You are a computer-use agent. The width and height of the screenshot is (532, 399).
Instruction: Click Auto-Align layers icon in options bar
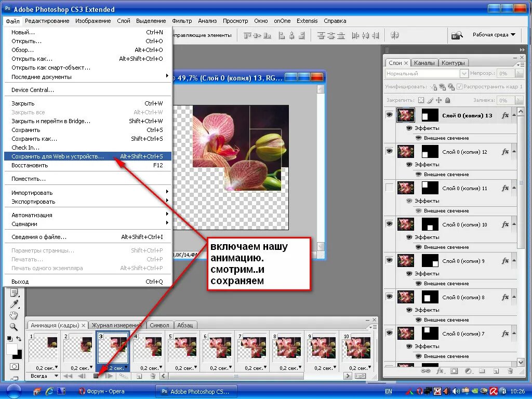394,35
